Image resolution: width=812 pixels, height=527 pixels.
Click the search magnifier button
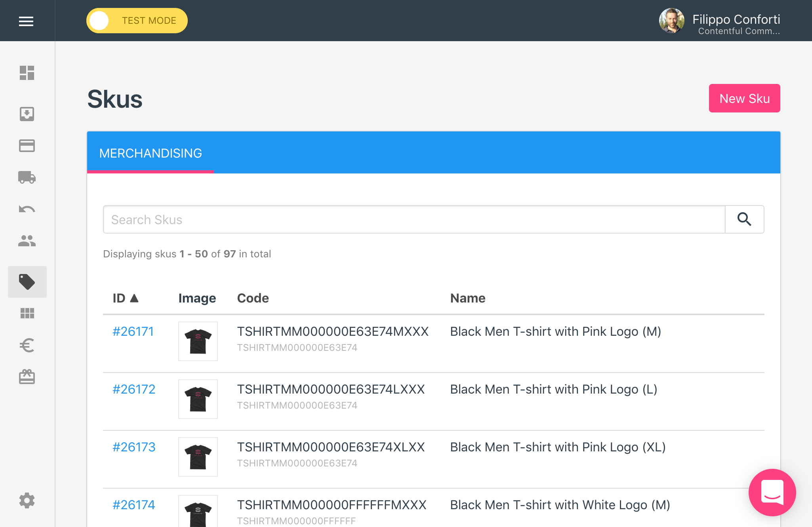point(744,219)
